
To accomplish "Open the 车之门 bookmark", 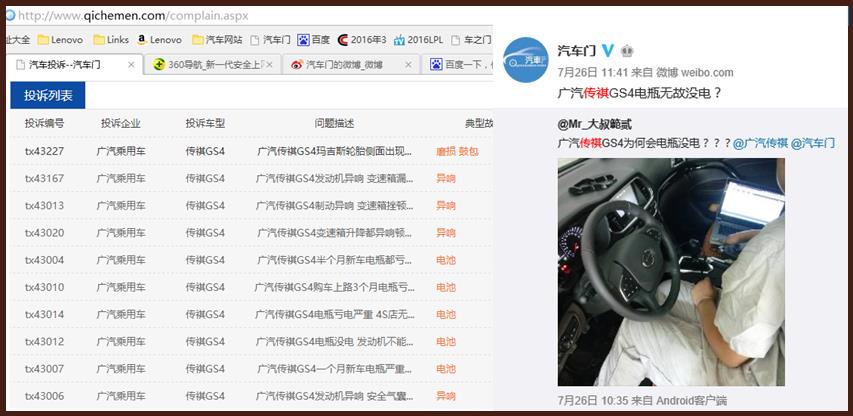I will click(471, 40).
